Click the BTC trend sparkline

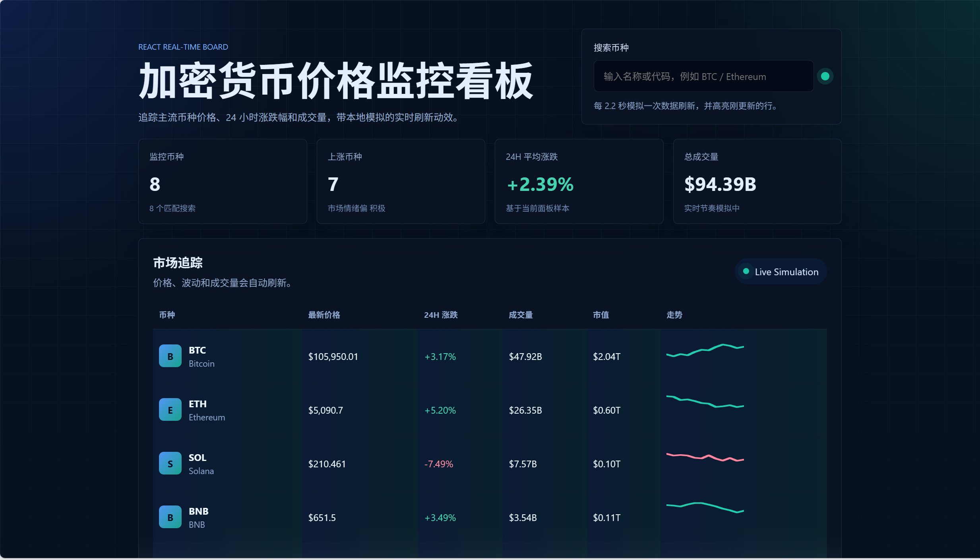(x=705, y=350)
